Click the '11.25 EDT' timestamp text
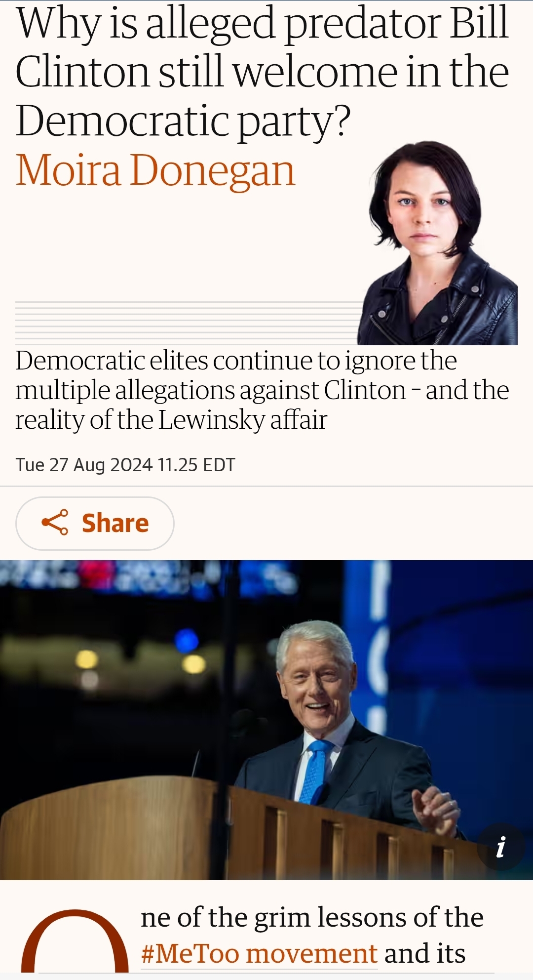 [x=196, y=465]
